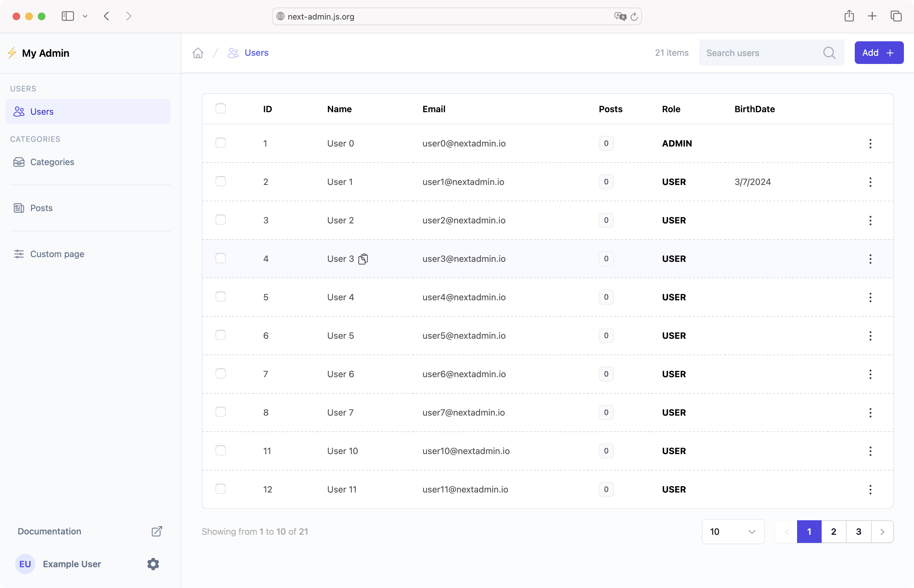Open settings gear next to Example User
914x588 pixels.
click(x=153, y=564)
